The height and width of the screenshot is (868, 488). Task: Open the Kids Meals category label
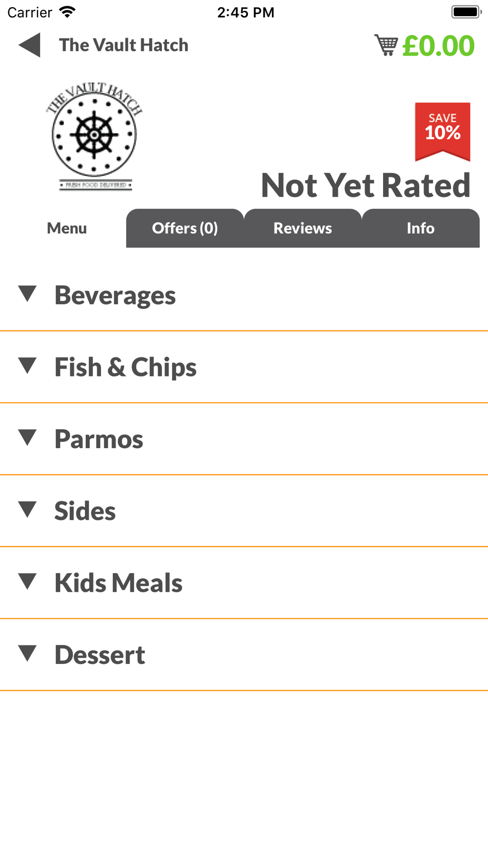click(x=119, y=583)
